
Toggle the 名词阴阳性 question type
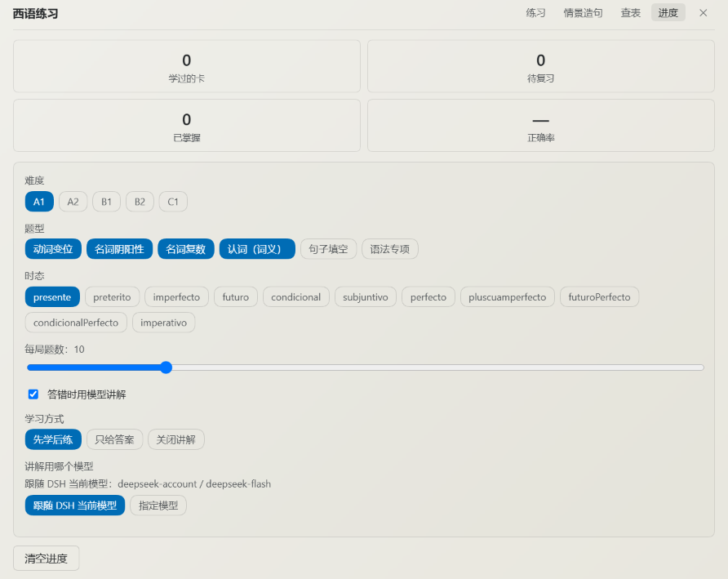coord(119,249)
